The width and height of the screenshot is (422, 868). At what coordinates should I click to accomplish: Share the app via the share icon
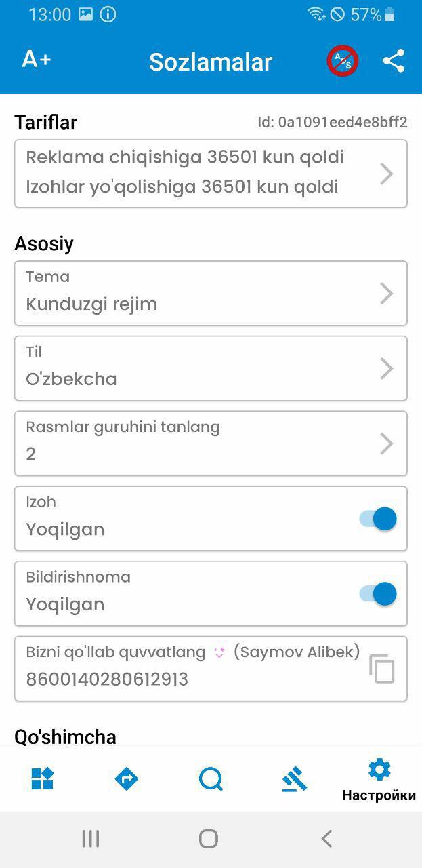coord(392,61)
